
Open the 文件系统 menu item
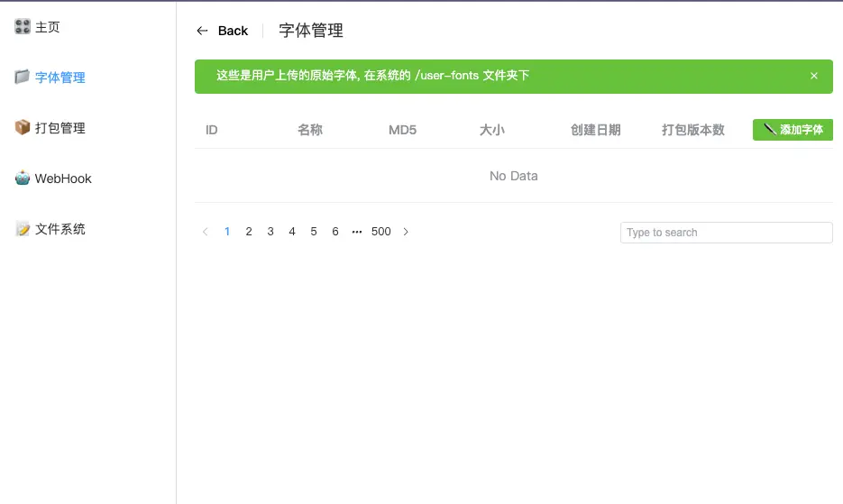click(60, 229)
